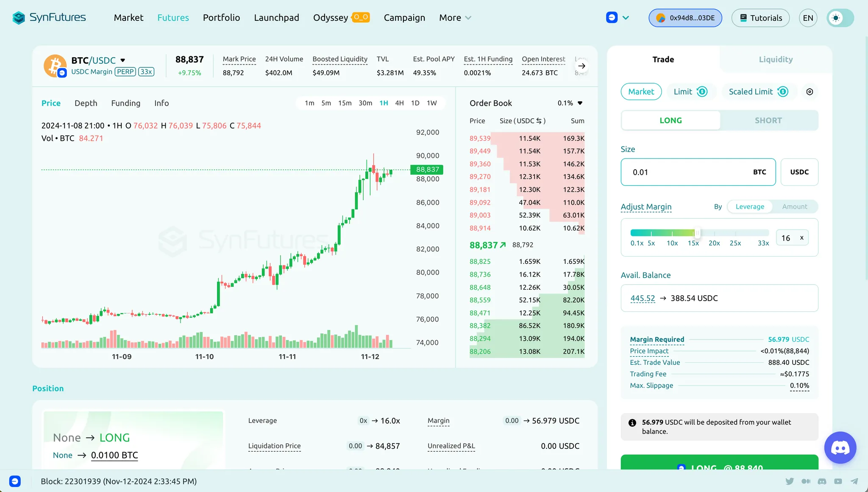Image resolution: width=868 pixels, height=492 pixels.
Task: Set leverage to 25x on the slider
Action: 735,232
